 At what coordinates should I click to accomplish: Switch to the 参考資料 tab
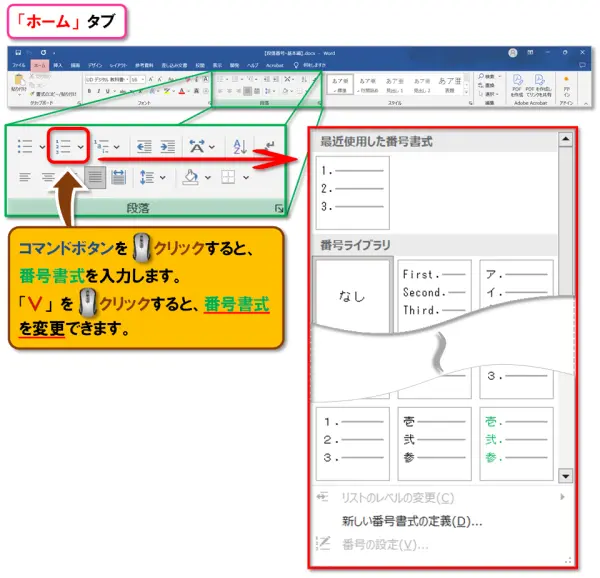(x=144, y=65)
